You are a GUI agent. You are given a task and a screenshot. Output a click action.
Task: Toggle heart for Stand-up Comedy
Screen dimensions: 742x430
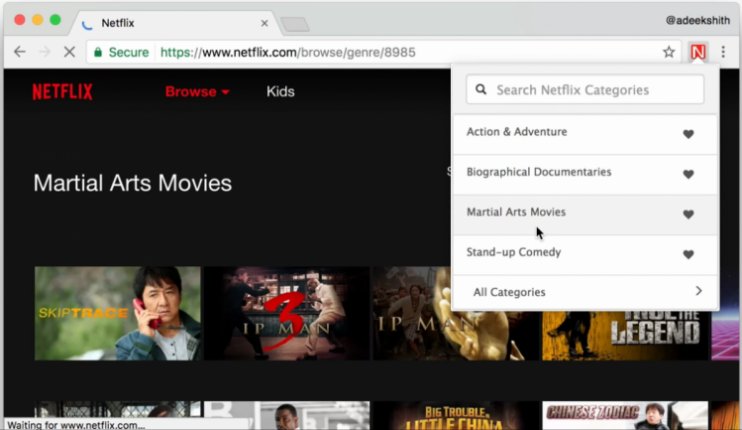tap(688, 254)
